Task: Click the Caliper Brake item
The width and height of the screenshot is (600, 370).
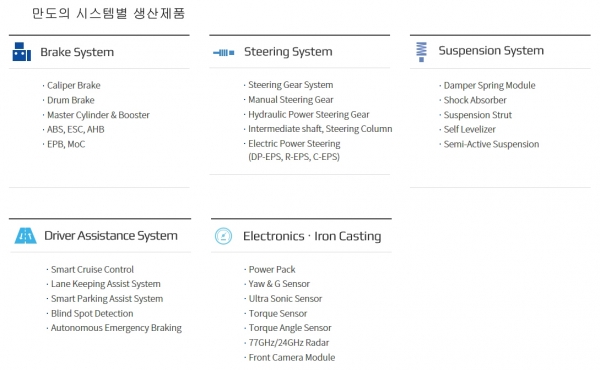Action: click(73, 85)
